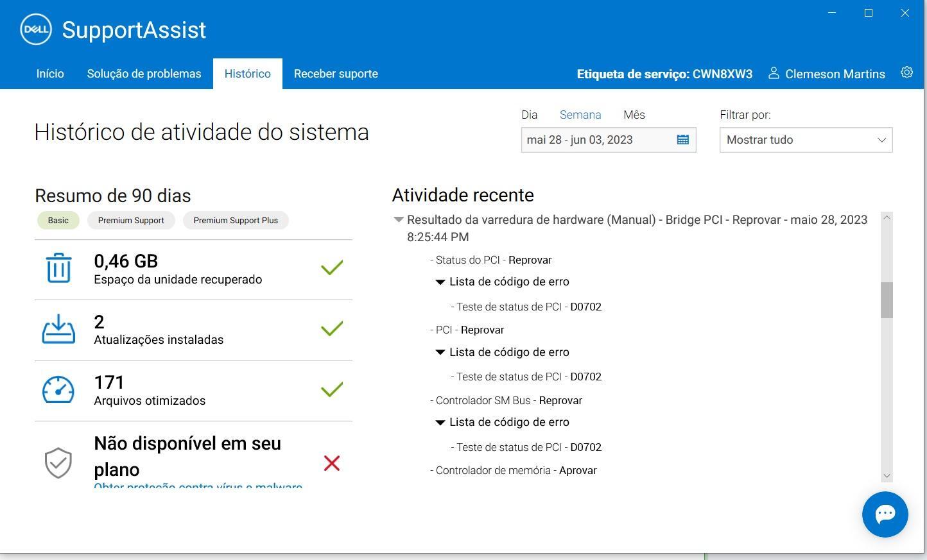The height and width of the screenshot is (560, 927).
Task: Minimize the SupportAssist window
Action: (832, 13)
